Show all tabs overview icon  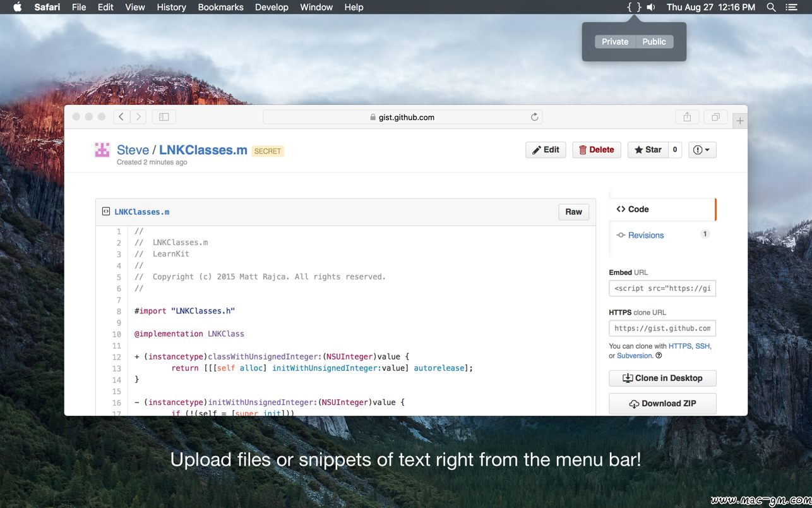715,117
